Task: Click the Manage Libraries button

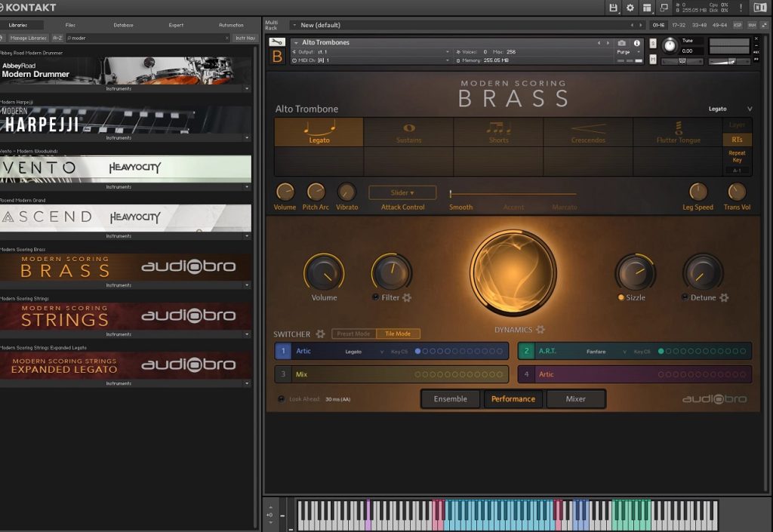Action: pyautogui.click(x=28, y=38)
